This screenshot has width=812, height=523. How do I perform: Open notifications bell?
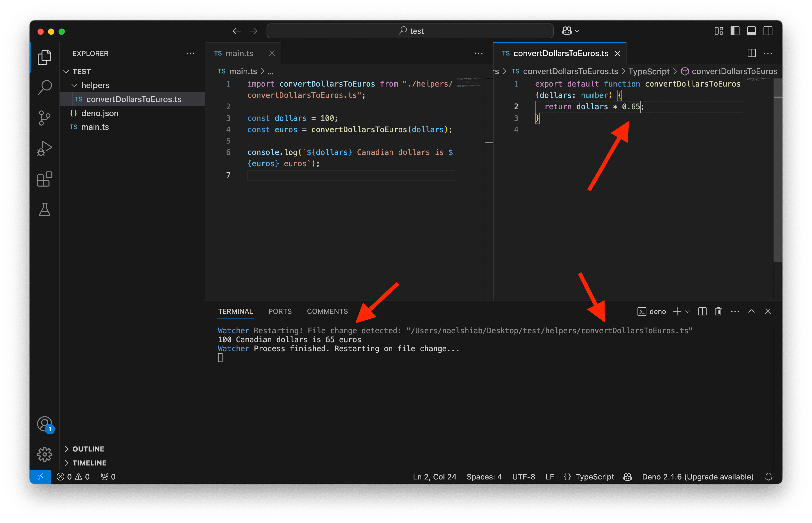click(768, 477)
